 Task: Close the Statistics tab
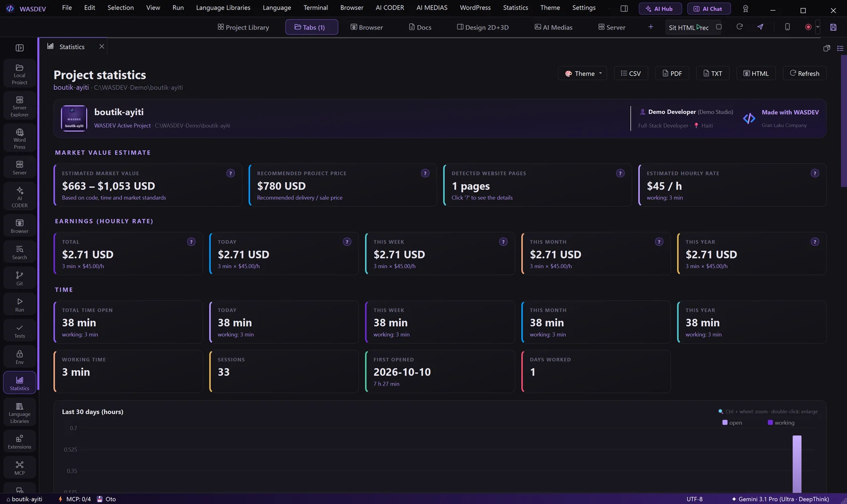[x=102, y=46]
